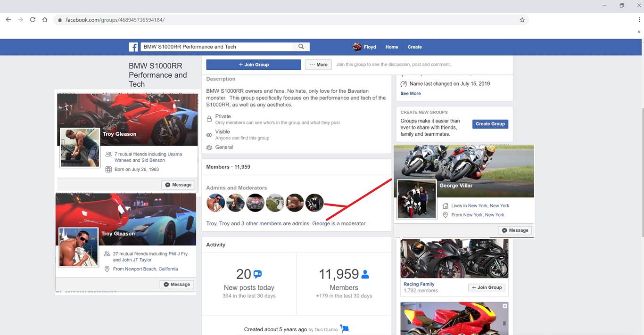
Task: Go back using the browser back arrow
Action: tap(8, 20)
